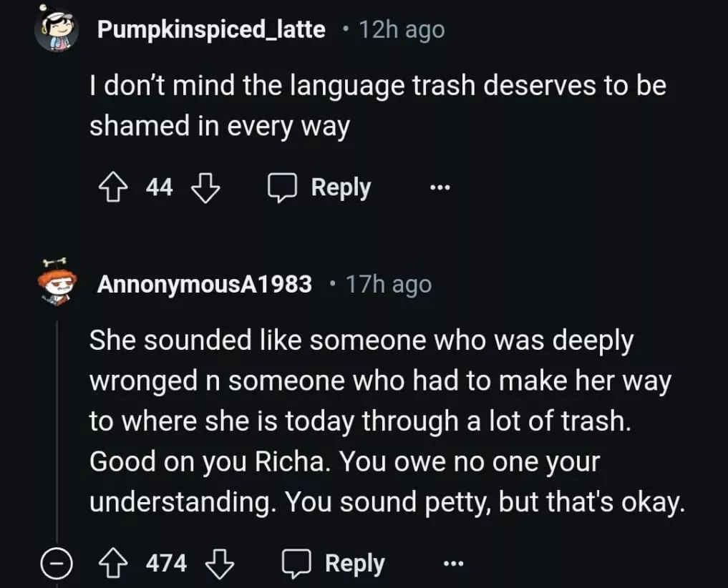Open the three-dot menu on AnnonymousA1983's comment
Image resolution: width=728 pixels, height=588 pixels.
[453, 564]
